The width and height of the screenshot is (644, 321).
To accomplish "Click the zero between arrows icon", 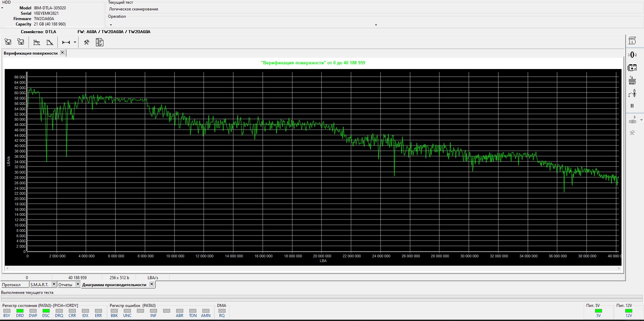I will [632, 55].
